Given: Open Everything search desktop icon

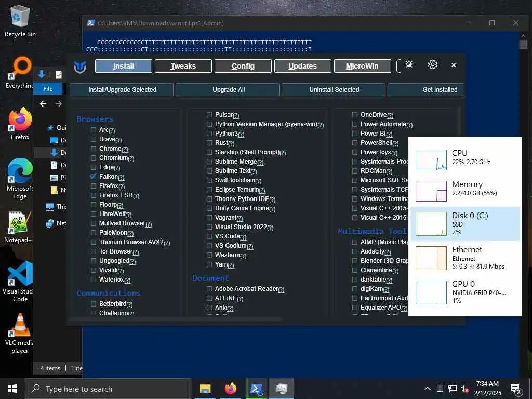Looking at the screenshot, I should click(x=20, y=72).
